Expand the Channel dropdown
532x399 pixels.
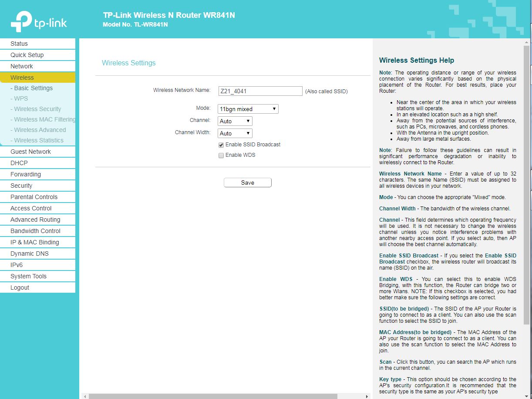[x=235, y=121]
